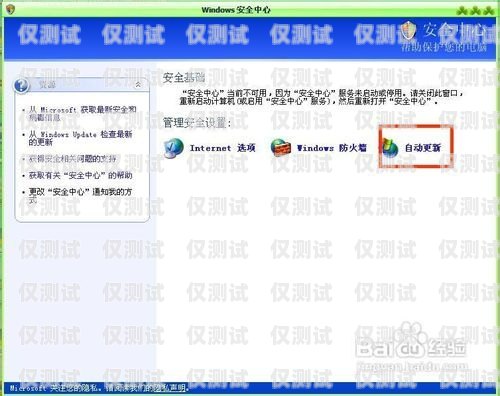
Task: Open the 自动更新 settings link
Action: point(423,148)
